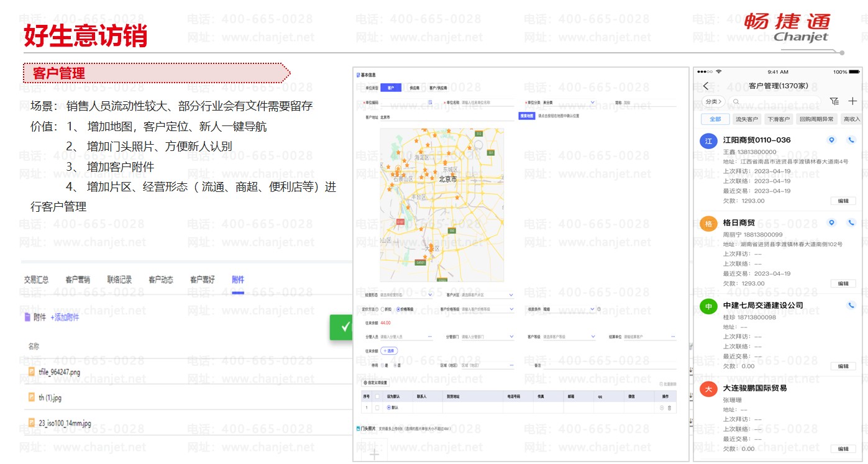The image size is (868, 464).
Task: Click the 搜索地图 button
Action: tap(526, 116)
